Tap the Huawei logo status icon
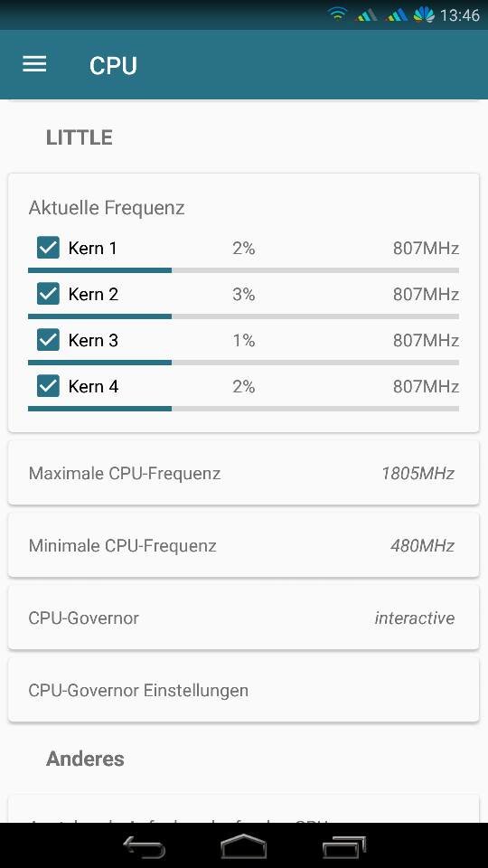 click(423, 14)
